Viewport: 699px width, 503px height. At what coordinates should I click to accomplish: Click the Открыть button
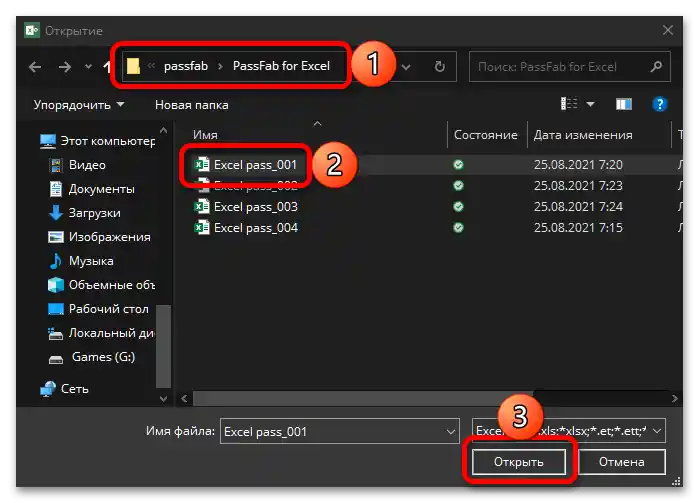coord(519,462)
